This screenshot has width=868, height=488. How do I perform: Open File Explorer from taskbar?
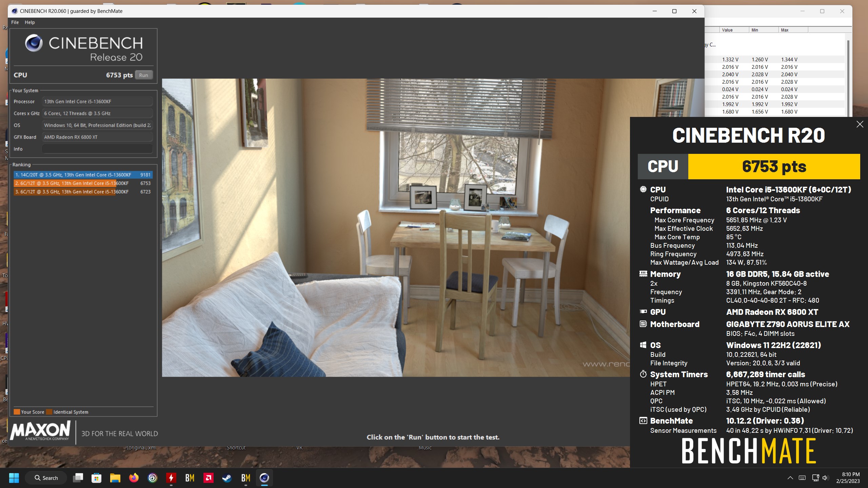pos(115,478)
